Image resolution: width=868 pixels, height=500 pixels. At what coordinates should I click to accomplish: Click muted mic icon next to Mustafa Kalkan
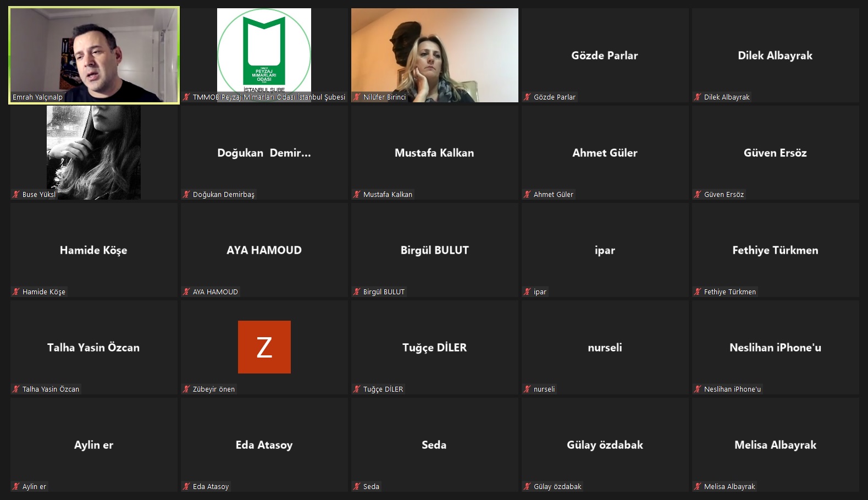[x=357, y=195]
